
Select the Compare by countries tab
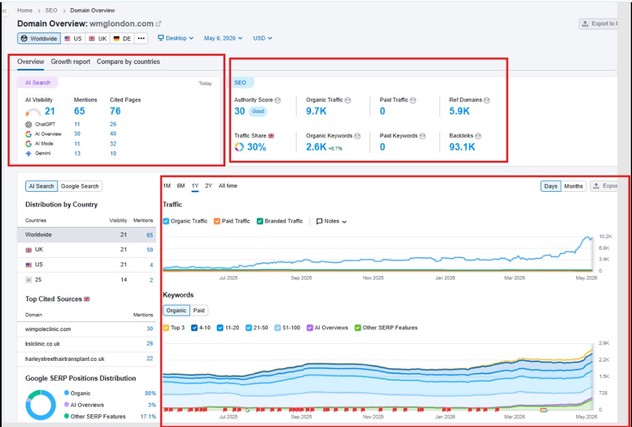tap(128, 62)
